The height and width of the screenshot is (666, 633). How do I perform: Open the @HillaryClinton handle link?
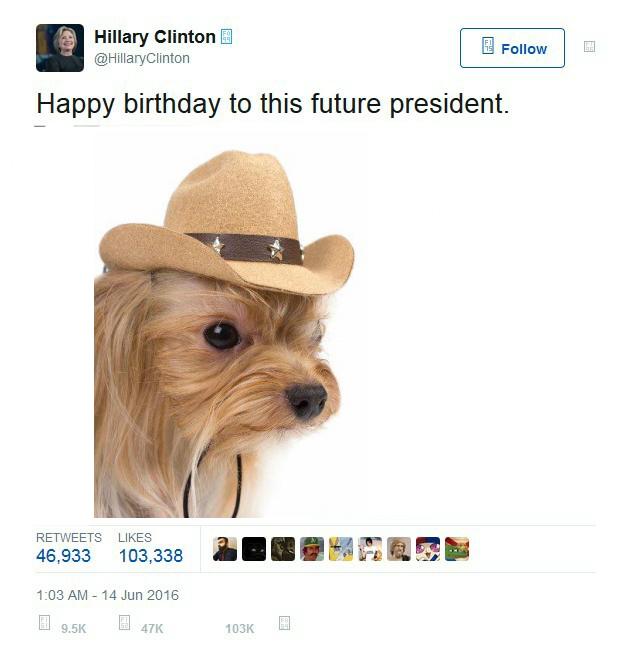tap(142, 58)
